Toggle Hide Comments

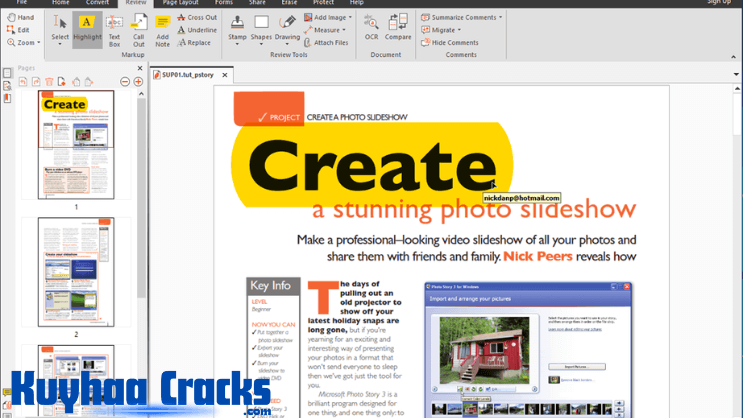(x=449, y=43)
